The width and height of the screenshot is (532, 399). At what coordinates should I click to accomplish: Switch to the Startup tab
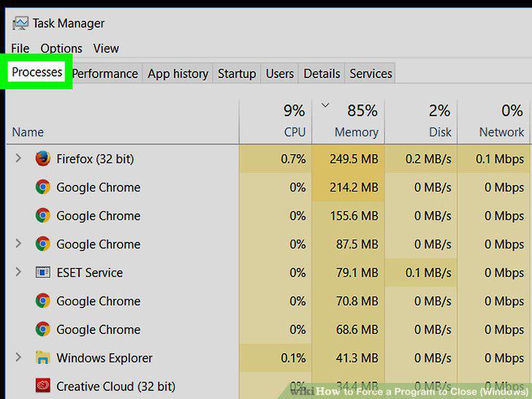pyautogui.click(x=237, y=73)
